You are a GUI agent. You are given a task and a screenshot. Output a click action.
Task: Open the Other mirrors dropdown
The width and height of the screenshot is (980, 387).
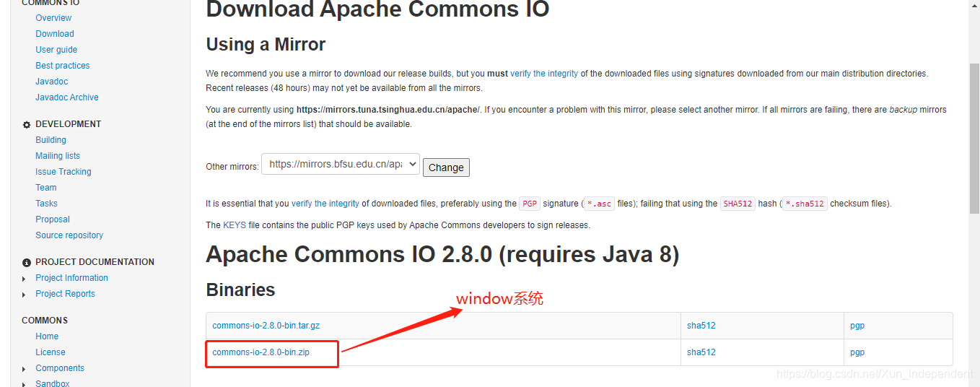pyautogui.click(x=341, y=164)
